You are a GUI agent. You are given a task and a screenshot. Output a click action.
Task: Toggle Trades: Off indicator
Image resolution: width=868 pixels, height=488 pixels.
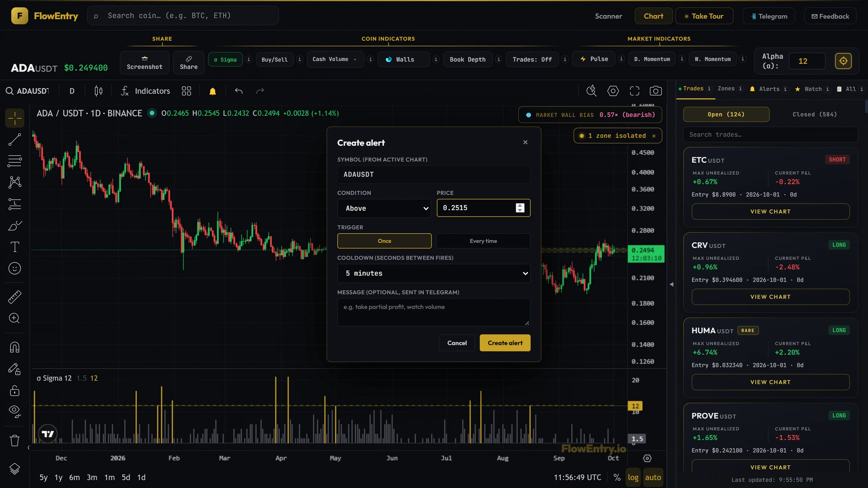click(x=532, y=60)
